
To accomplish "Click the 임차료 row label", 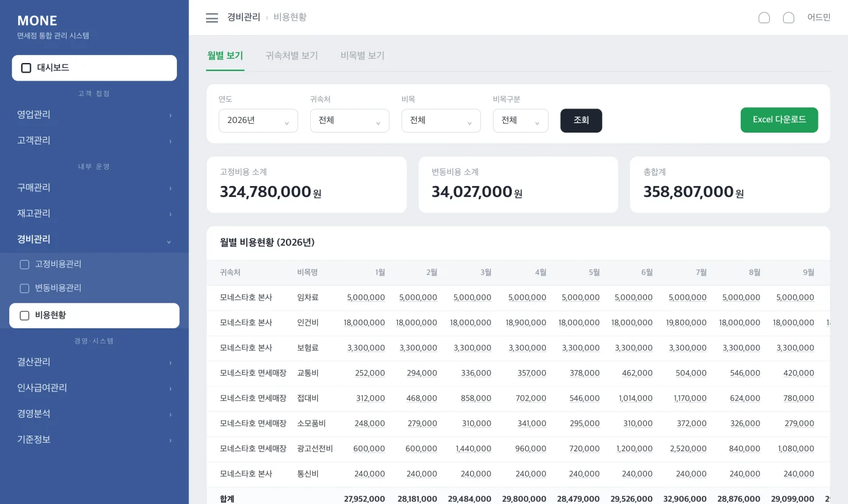I will [x=308, y=297].
